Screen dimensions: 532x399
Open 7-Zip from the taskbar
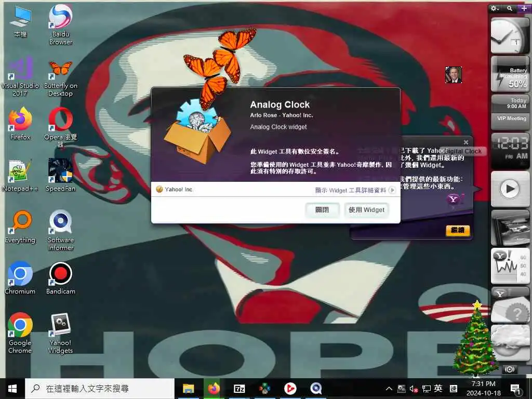(239, 389)
